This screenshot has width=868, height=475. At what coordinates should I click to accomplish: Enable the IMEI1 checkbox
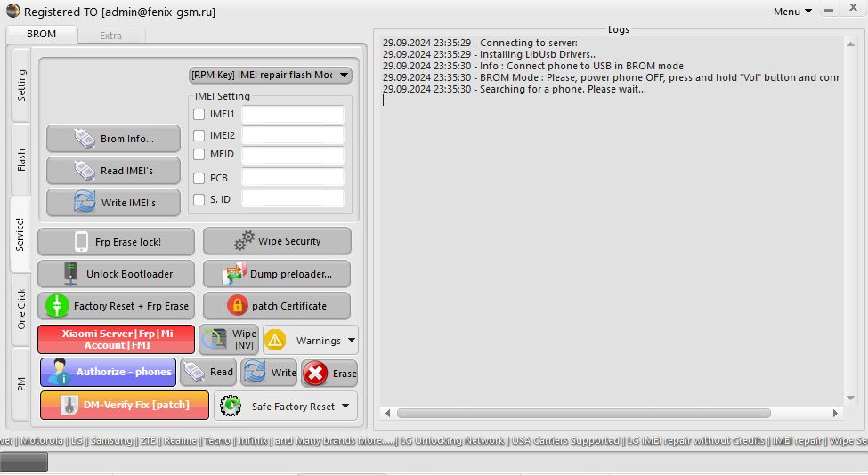(x=199, y=115)
